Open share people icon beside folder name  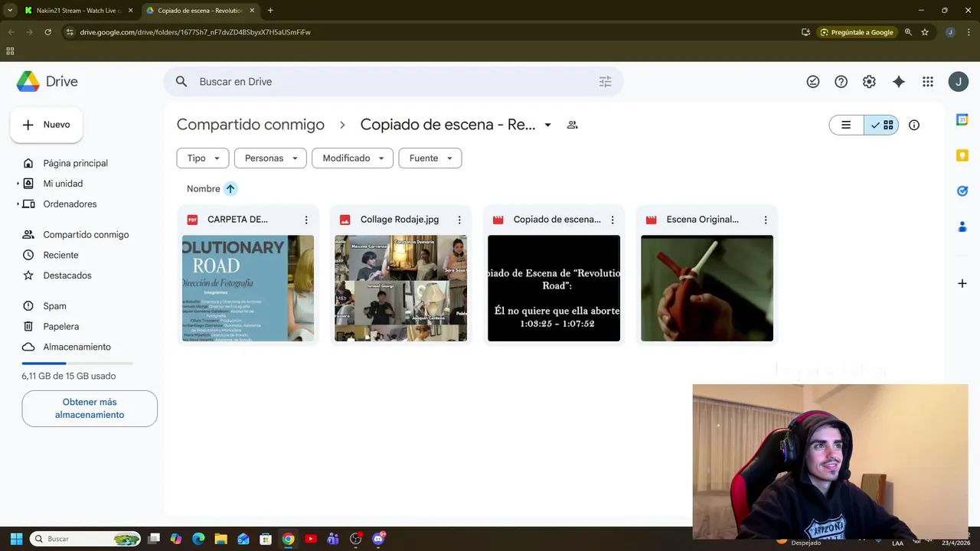pos(572,125)
